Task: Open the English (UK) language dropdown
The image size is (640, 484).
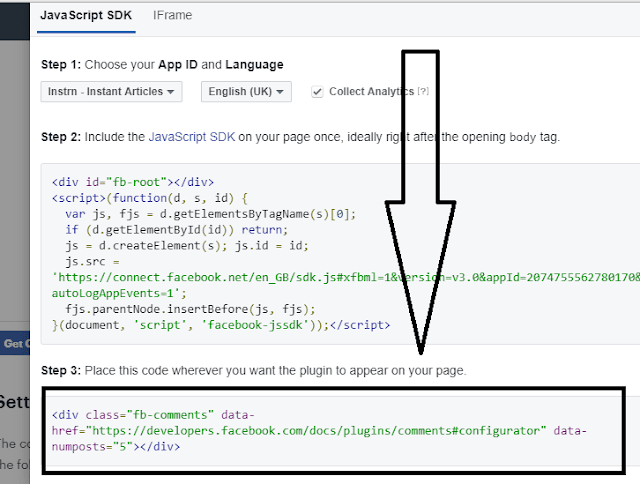Action: click(246, 91)
